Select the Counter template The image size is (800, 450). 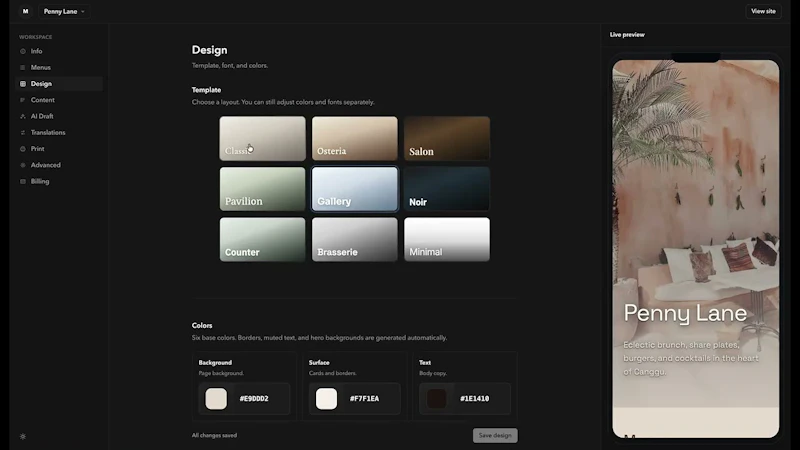click(x=262, y=239)
